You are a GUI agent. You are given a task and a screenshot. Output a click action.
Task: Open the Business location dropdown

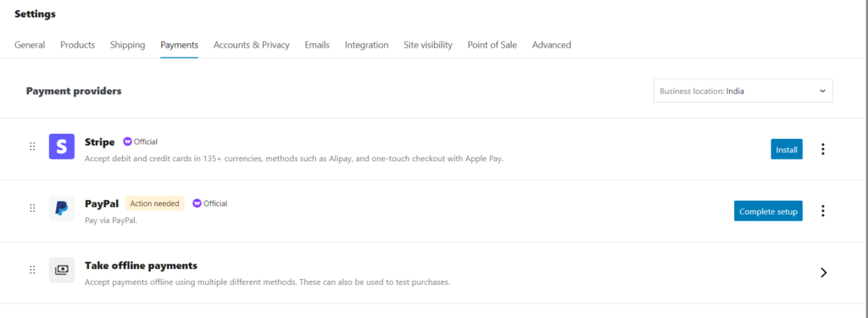point(743,91)
